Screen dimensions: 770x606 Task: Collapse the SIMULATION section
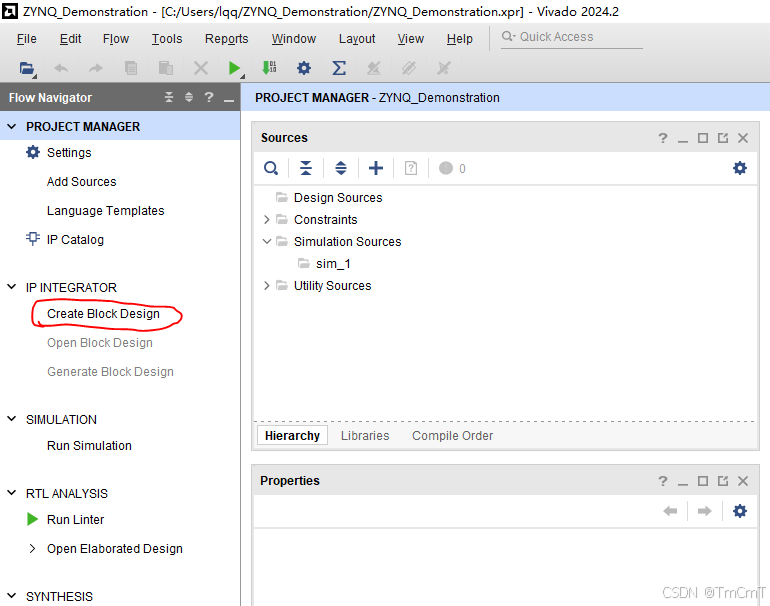(12, 419)
